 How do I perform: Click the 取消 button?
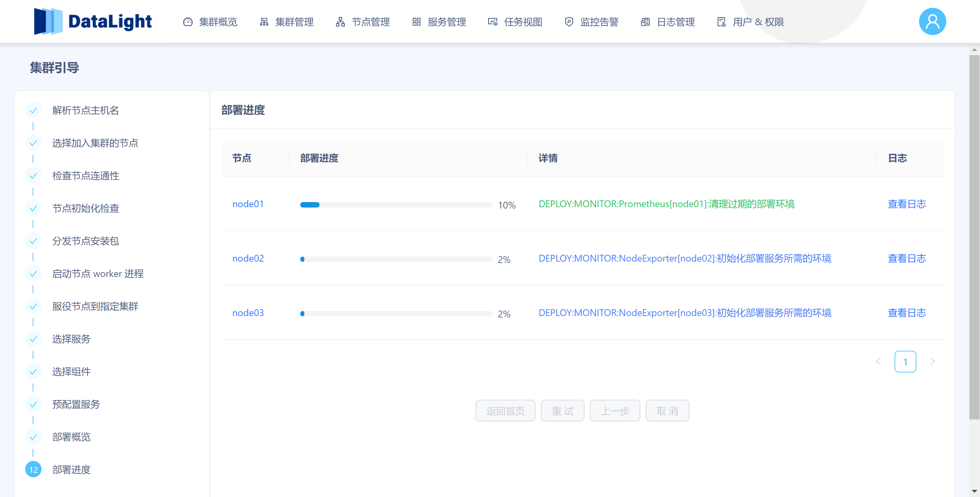(667, 411)
